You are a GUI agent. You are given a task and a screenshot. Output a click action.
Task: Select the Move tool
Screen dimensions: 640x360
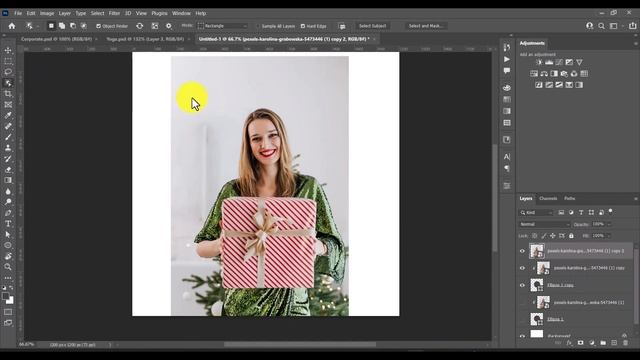8,50
